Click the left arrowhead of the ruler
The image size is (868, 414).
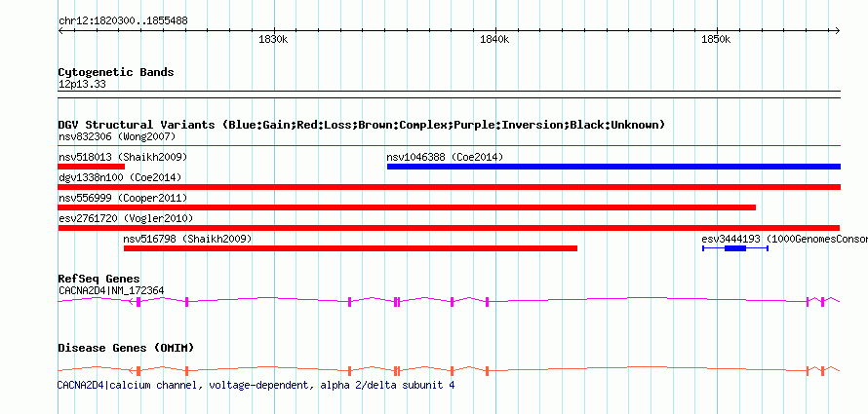tap(60, 30)
